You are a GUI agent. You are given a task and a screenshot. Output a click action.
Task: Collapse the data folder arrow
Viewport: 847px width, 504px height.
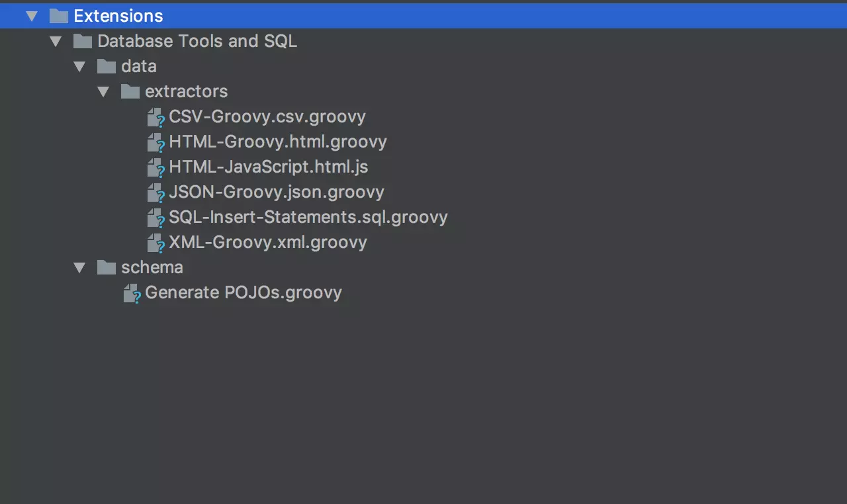[79, 67]
